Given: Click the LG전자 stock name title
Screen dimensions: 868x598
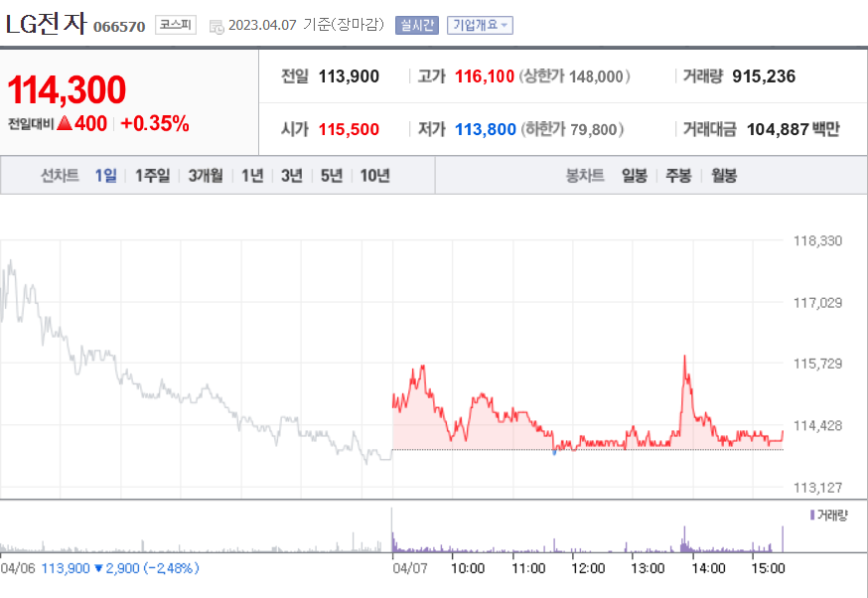Looking at the screenshot, I should pyautogui.click(x=46, y=24).
